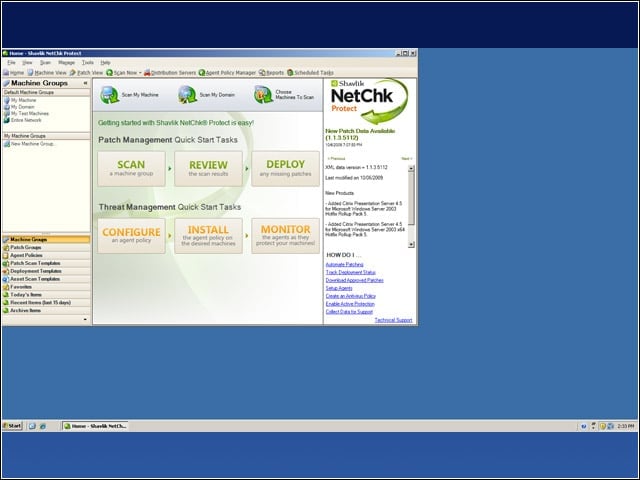Select Machine Groups navigation pane
The image size is (640, 480).
[x=46, y=240]
